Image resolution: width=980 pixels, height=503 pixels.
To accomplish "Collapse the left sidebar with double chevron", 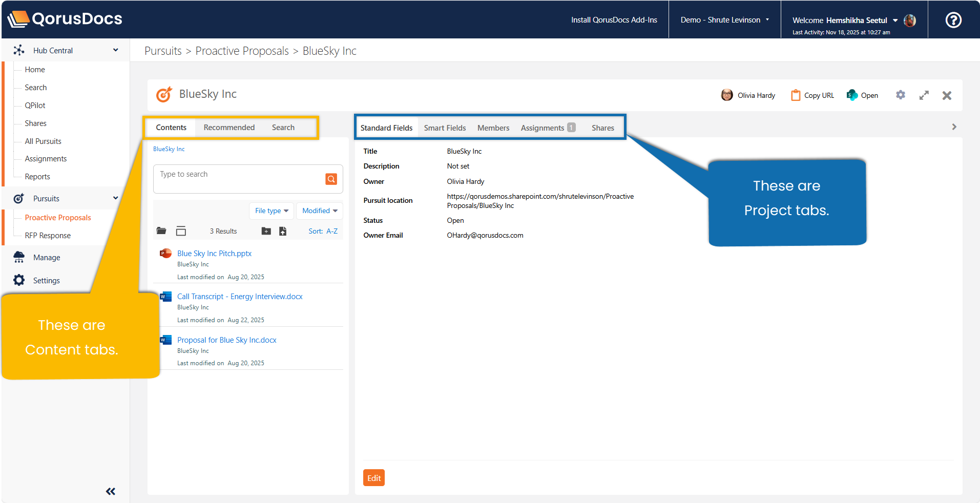I will coord(111,491).
